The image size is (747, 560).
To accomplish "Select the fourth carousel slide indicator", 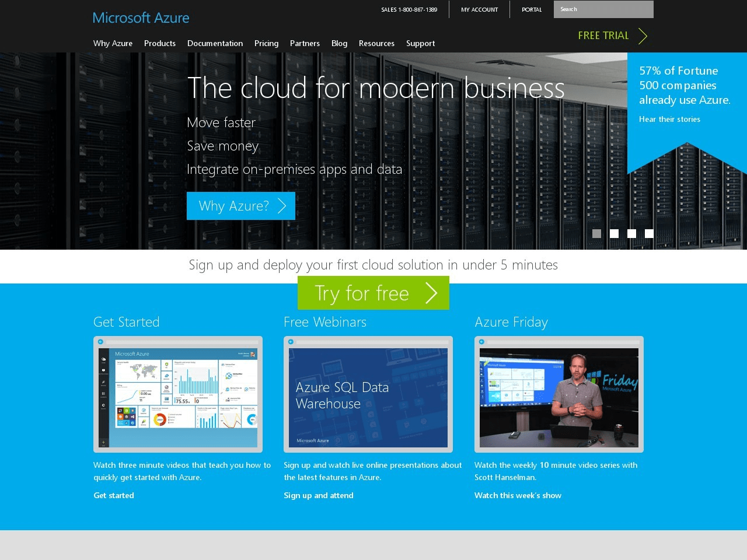I will click(x=649, y=233).
